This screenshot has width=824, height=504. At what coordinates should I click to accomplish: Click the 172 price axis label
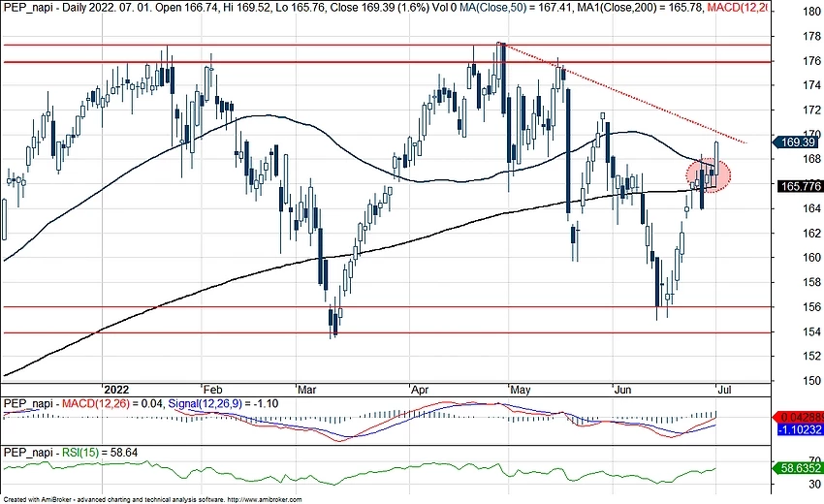point(812,110)
